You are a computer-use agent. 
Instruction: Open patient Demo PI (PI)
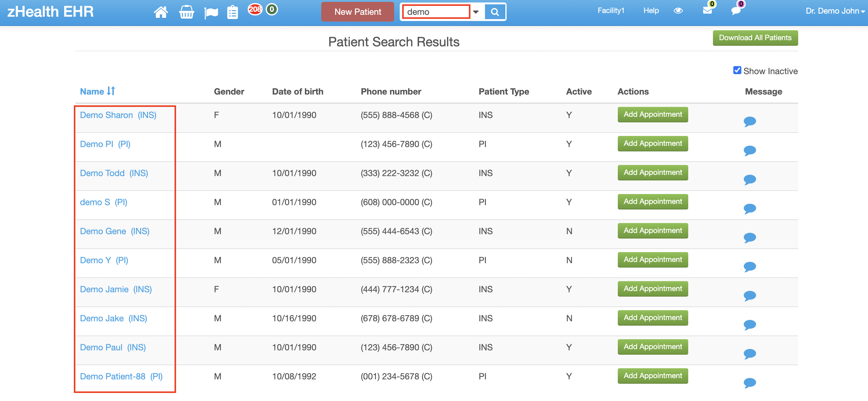click(x=105, y=144)
